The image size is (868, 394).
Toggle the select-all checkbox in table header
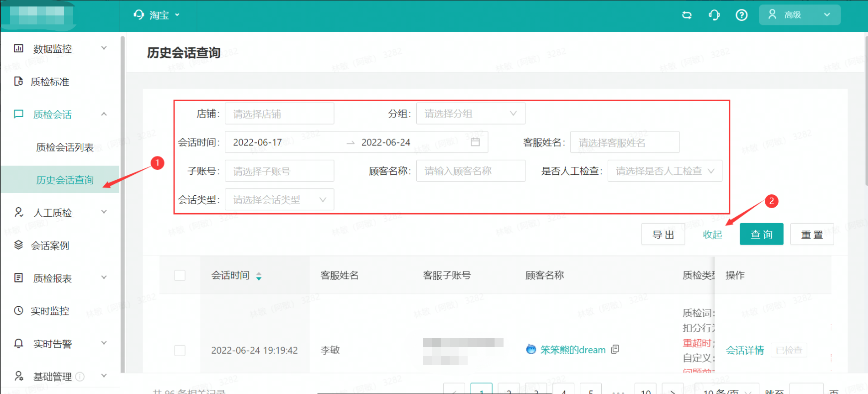180,275
